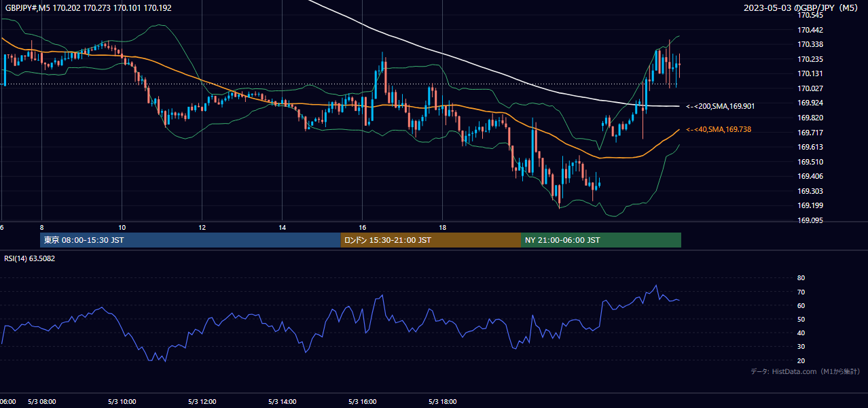Click hour marker 12 below the price chart
This screenshot has width=868, height=408.
tap(202, 227)
